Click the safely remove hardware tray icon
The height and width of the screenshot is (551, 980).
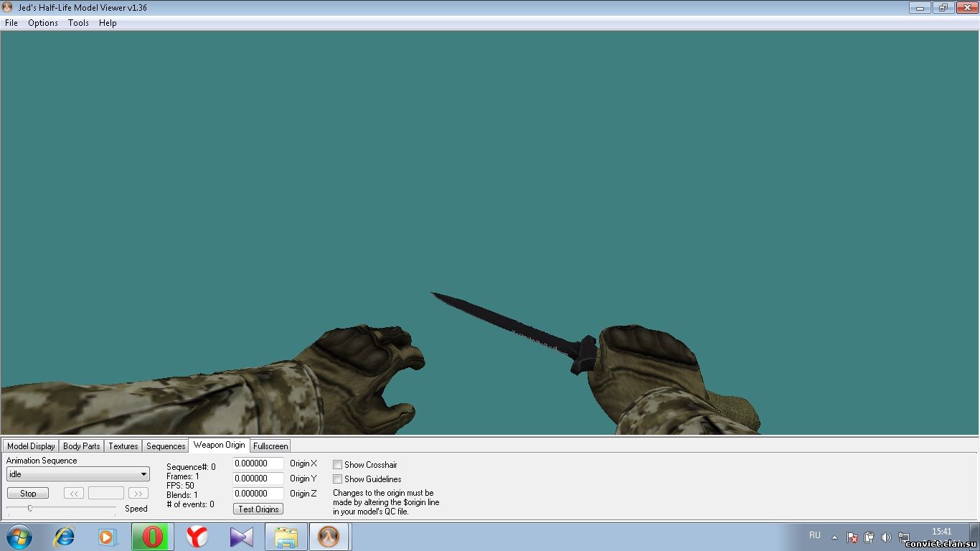(869, 537)
